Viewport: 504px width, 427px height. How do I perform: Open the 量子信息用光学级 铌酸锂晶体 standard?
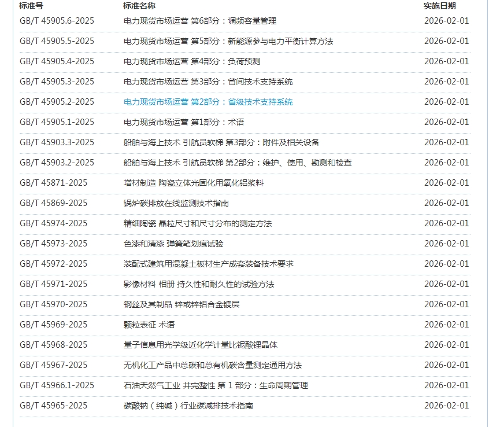[201, 345]
